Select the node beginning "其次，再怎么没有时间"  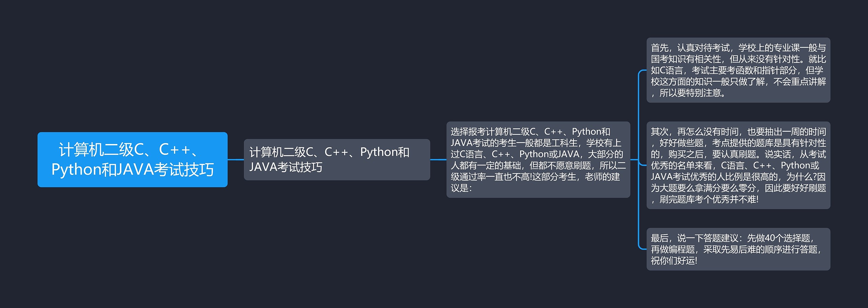point(738,165)
